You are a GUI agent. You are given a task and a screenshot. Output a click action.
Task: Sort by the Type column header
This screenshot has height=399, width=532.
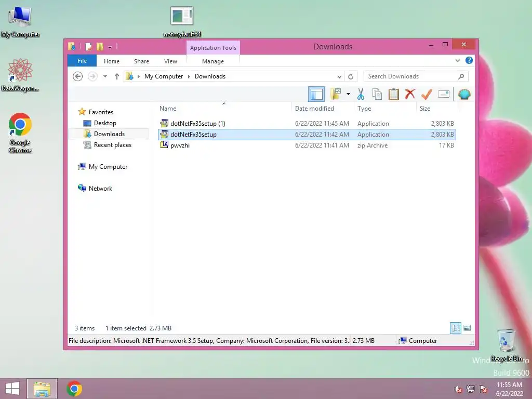click(385, 108)
